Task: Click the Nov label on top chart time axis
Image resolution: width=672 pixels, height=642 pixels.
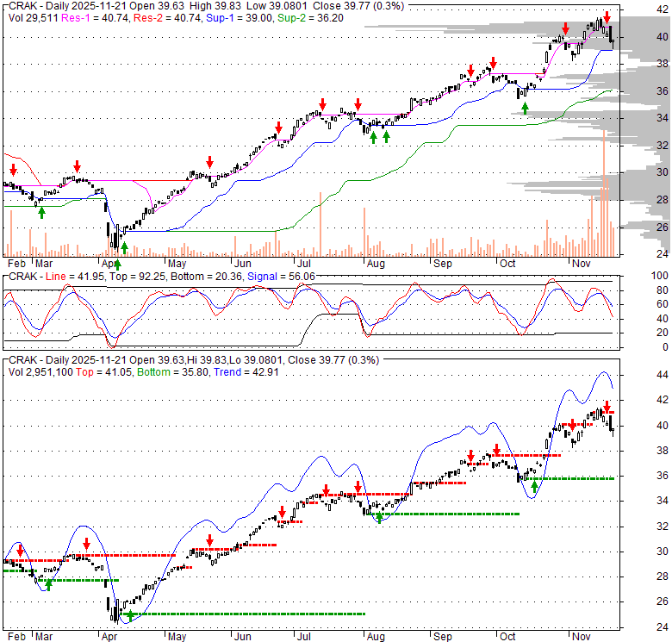Action: [582, 264]
